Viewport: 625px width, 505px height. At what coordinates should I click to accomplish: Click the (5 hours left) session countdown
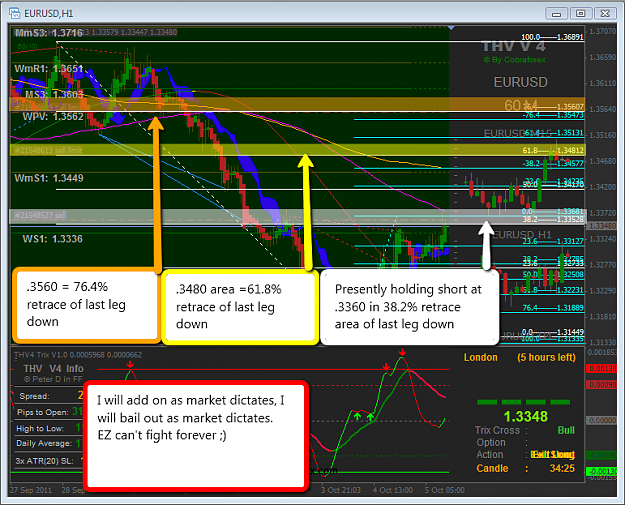click(546, 358)
